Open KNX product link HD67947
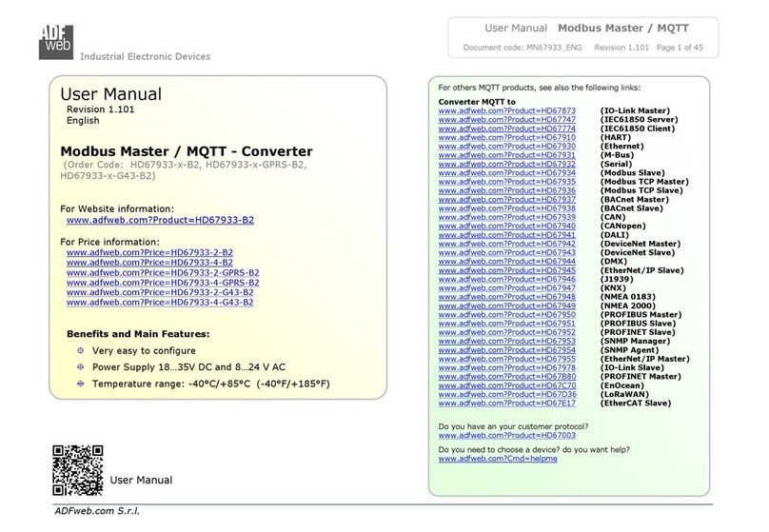 tap(507, 287)
